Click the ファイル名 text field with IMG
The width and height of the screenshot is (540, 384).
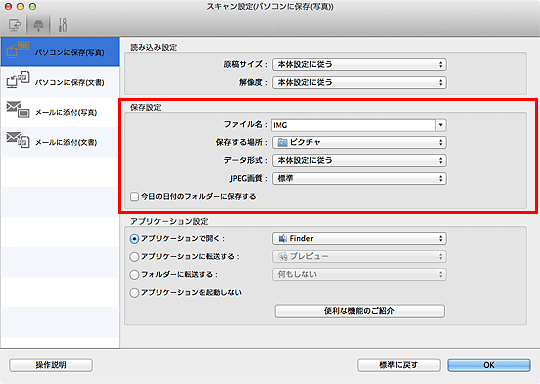[x=354, y=125]
